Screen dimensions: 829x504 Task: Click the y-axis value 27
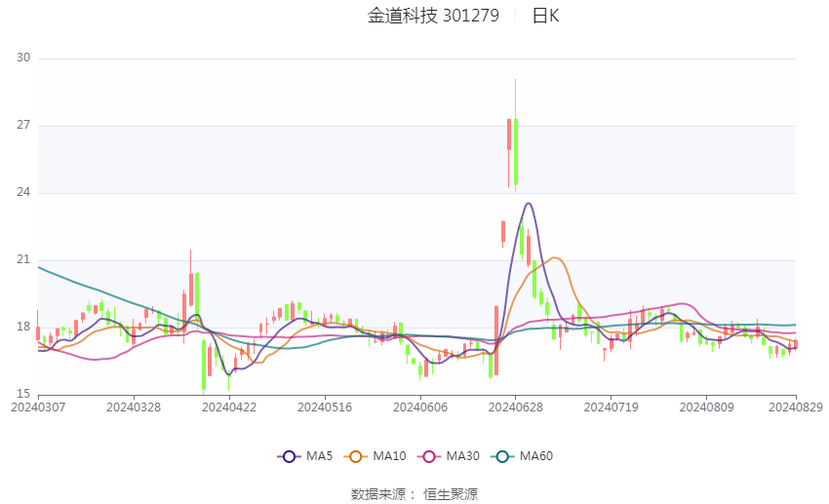pos(23,125)
